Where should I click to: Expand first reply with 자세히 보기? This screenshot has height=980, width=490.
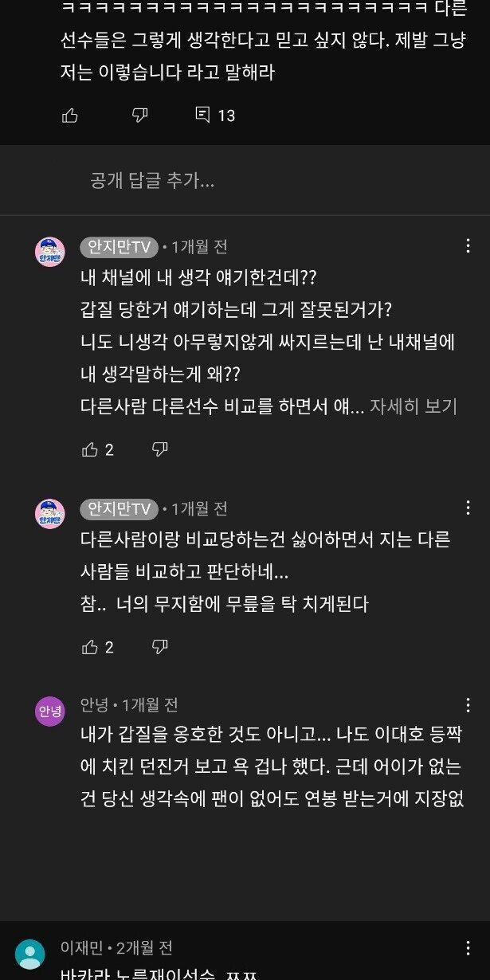point(413,406)
